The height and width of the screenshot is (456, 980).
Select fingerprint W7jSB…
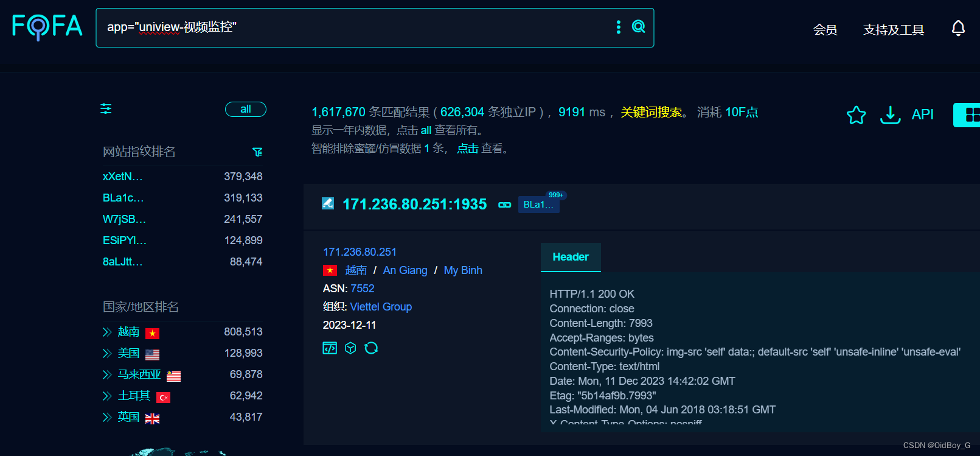(124, 219)
